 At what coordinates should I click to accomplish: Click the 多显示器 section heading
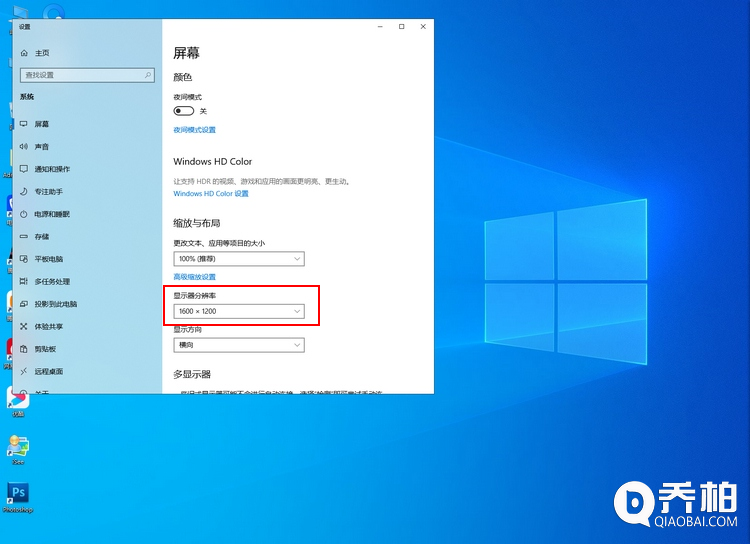(192, 374)
